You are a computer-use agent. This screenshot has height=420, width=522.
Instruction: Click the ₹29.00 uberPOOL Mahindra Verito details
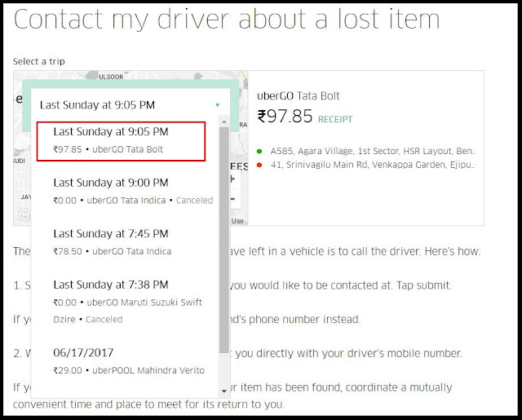[129, 370]
